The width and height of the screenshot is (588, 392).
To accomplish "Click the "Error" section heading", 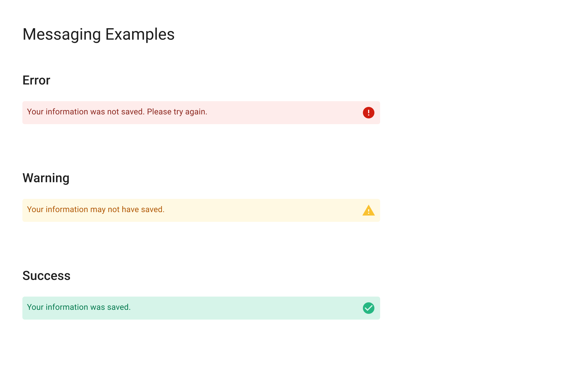I will pyautogui.click(x=36, y=80).
